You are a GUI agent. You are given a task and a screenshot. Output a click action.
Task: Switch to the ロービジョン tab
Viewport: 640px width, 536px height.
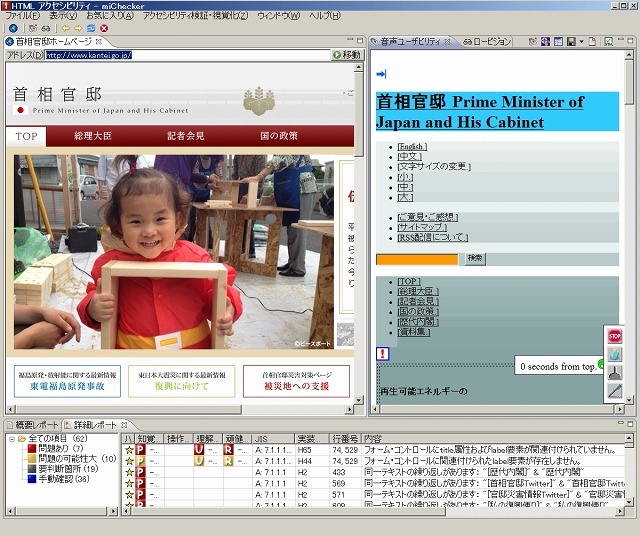point(487,42)
